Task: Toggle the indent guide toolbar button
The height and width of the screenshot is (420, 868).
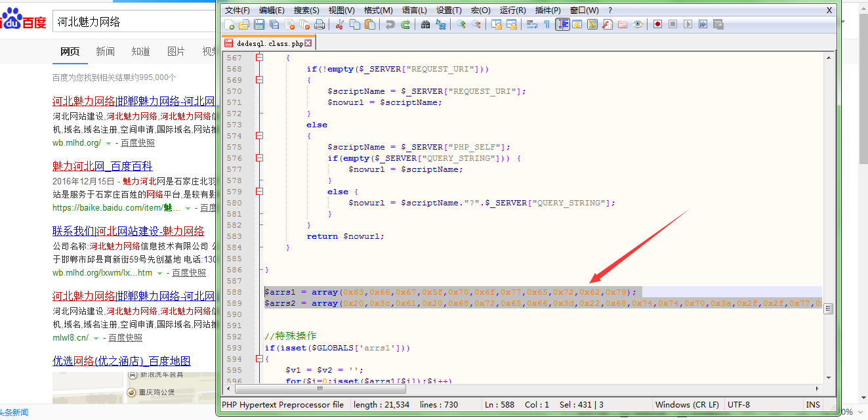Action: click(562, 25)
